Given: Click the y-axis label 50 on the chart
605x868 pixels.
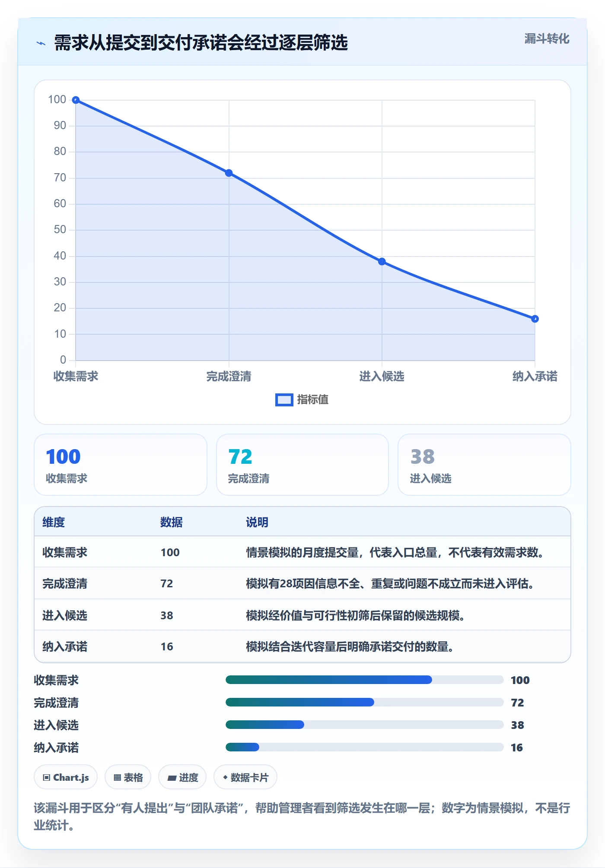Looking at the screenshot, I should [x=60, y=230].
